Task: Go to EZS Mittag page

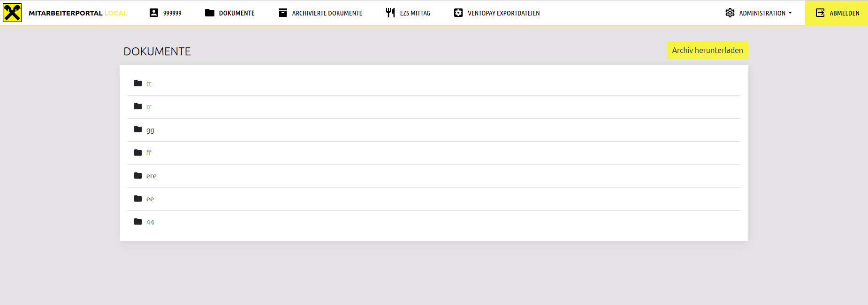Action: pyautogui.click(x=415, y=13)
